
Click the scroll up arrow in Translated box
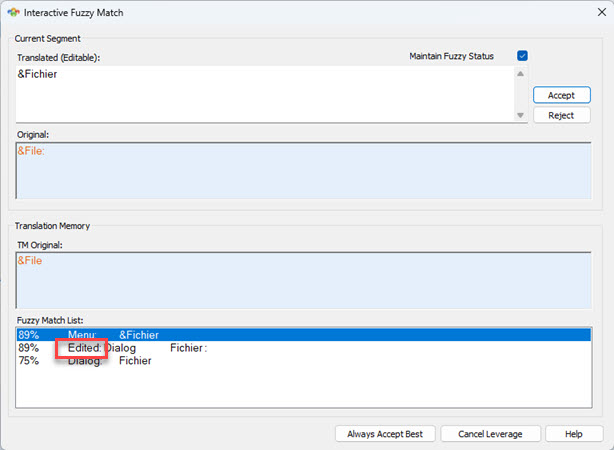click(519, 73)
